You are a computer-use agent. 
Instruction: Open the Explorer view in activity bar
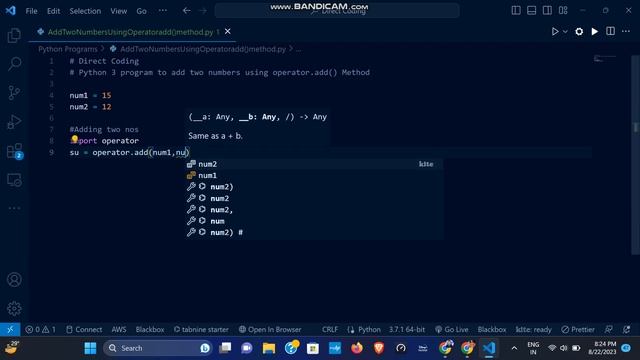click(x=14, y=36)
